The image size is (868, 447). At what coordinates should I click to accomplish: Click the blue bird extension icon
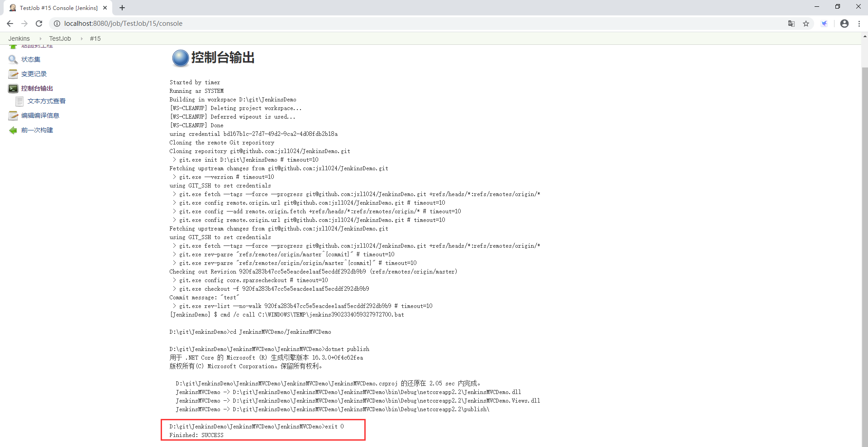click(825, 24)
